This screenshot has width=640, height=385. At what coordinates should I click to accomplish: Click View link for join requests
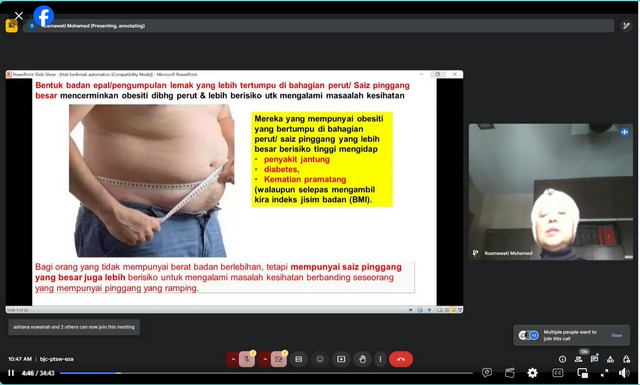tap(616, 335)
